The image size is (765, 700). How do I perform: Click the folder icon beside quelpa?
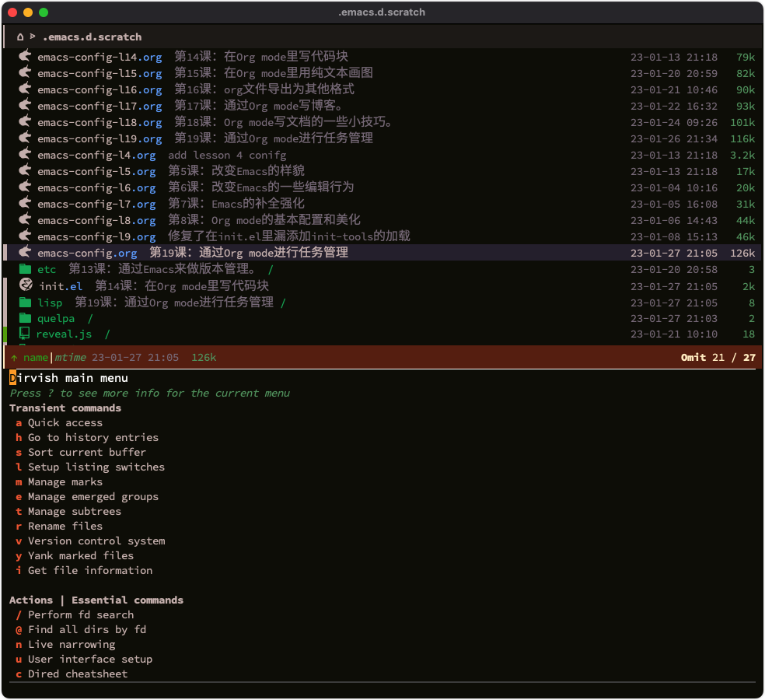(25, 318)
